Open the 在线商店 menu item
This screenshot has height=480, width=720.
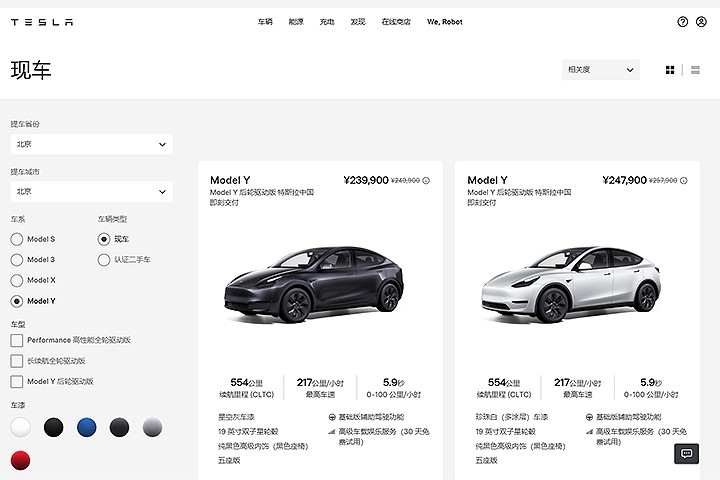click(x=396, y=22)
